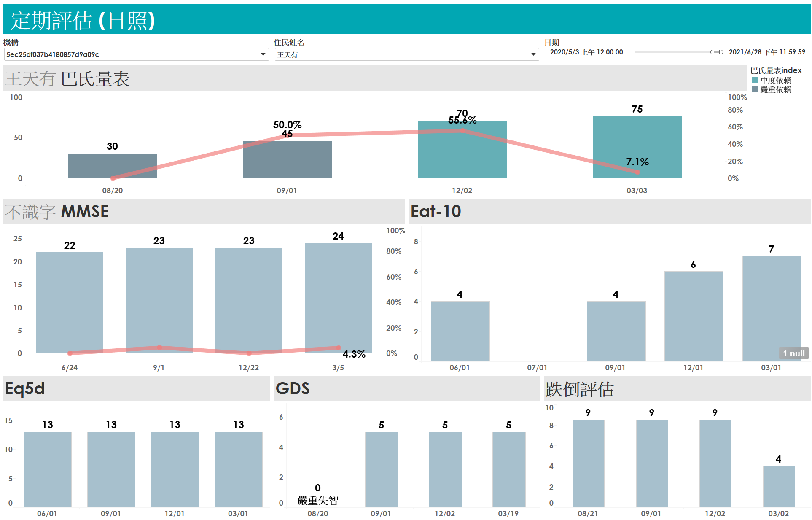Click the 巴氏量表 bar for 12/02
Screen dimensions: 812x520
pyautogui.click(x=462, y=149)
